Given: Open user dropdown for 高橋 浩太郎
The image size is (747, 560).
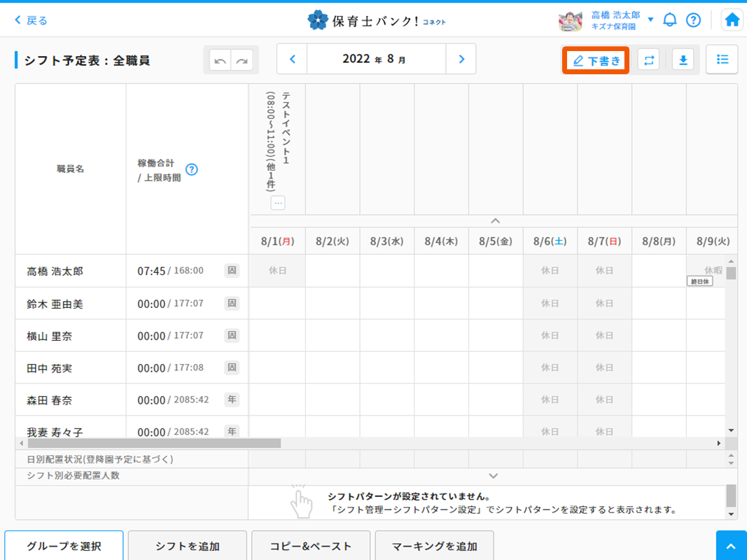Looking at the screenshot, I should point(650,20).
